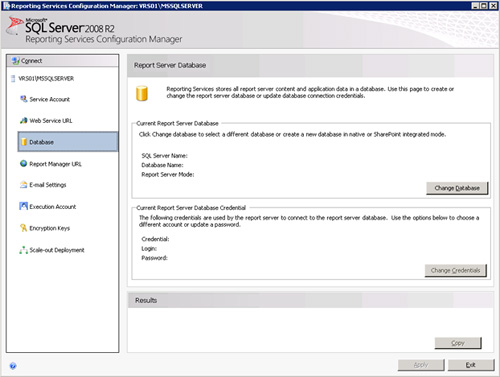Click the Exit button
The image size is (500, 377).
coord(471,365)
